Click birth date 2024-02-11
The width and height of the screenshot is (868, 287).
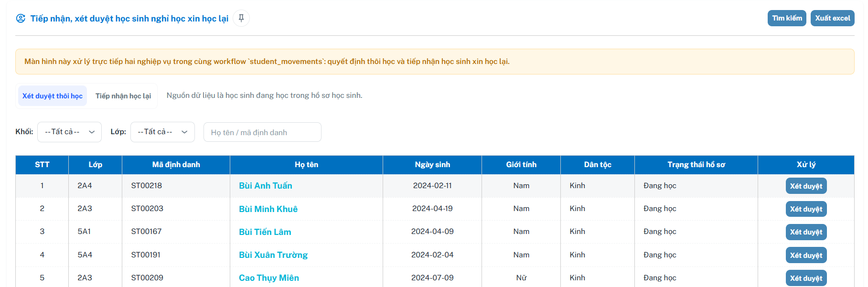(432, 185)
